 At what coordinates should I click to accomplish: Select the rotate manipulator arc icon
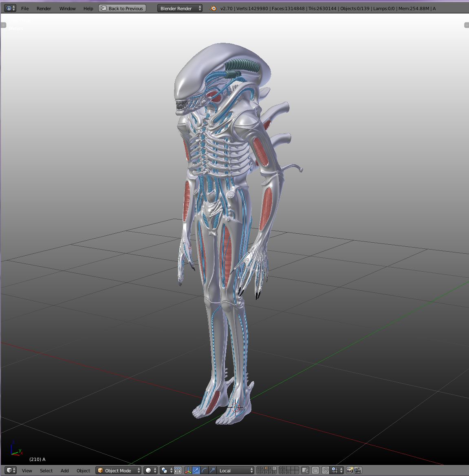pos(205,470)
